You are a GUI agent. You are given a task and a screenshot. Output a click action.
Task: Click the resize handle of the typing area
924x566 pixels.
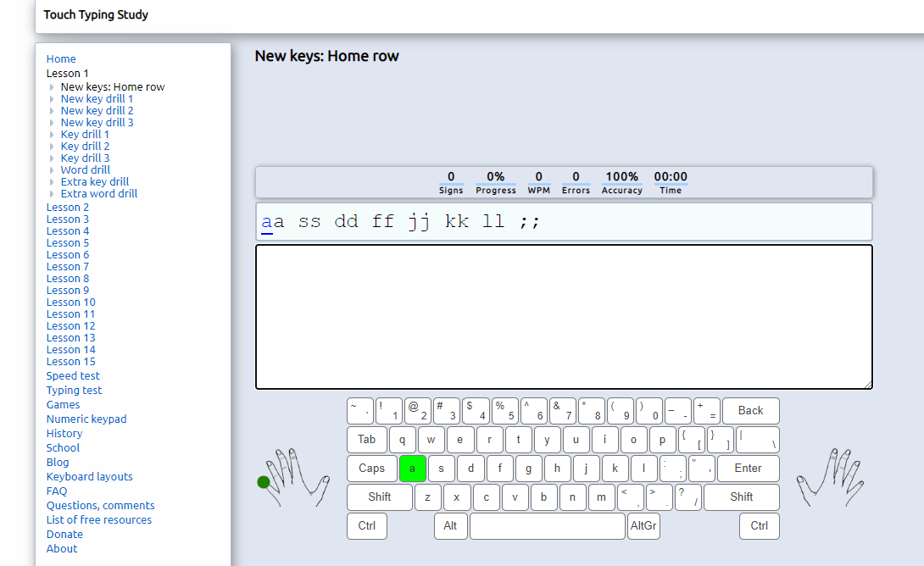coord(868,386)
